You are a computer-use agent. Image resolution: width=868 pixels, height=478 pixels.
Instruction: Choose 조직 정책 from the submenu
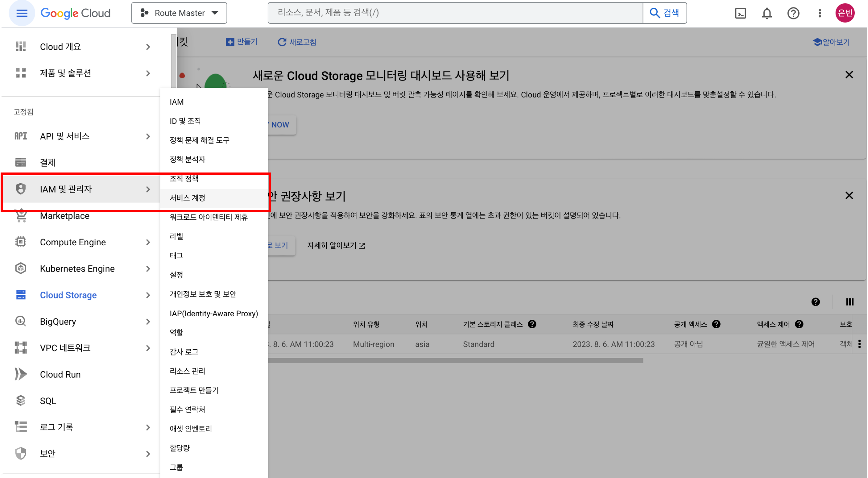coord(184,179)
